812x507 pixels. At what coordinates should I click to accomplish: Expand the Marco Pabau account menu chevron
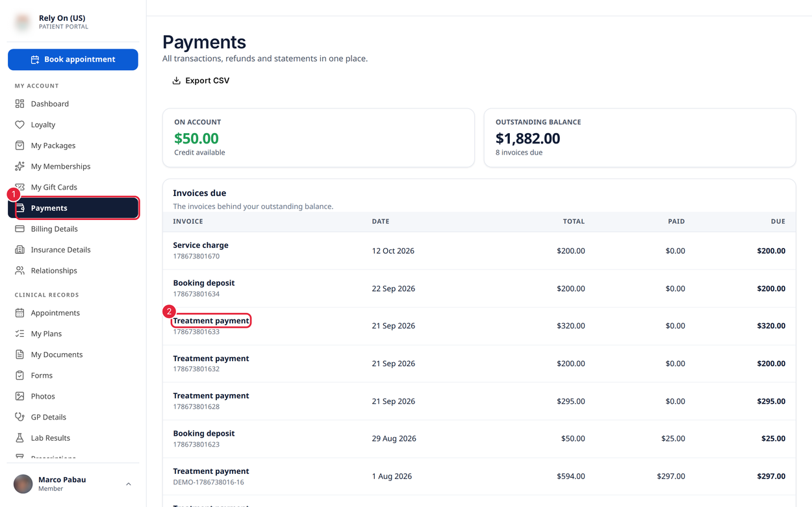(x=128, y=484)
